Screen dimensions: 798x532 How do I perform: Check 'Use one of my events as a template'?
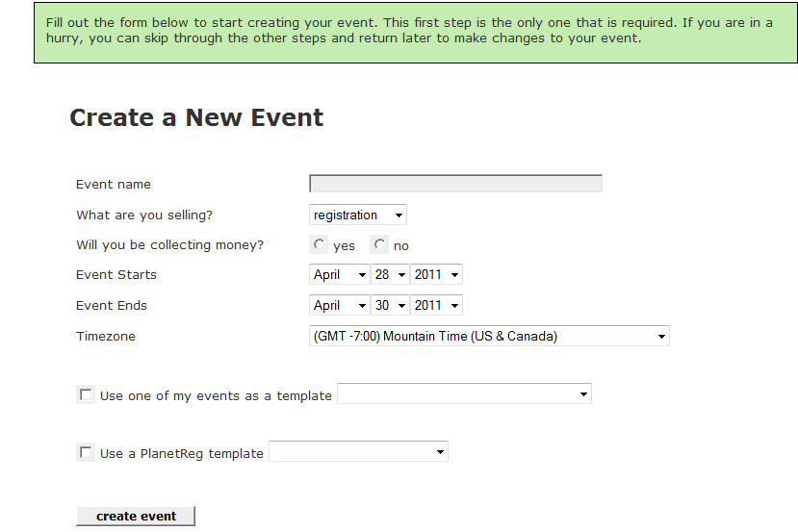(x=86, y=394)
